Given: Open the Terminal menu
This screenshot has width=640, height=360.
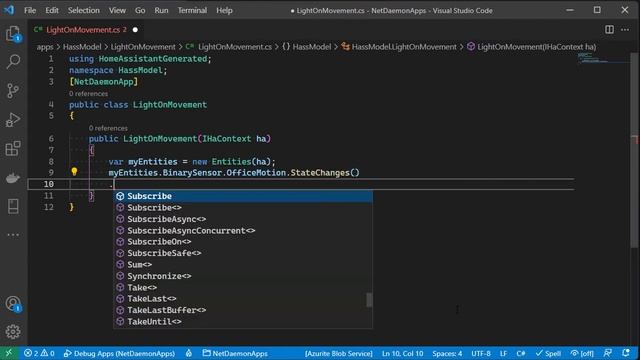Looking at the screenshot, I should coord(192,10).
